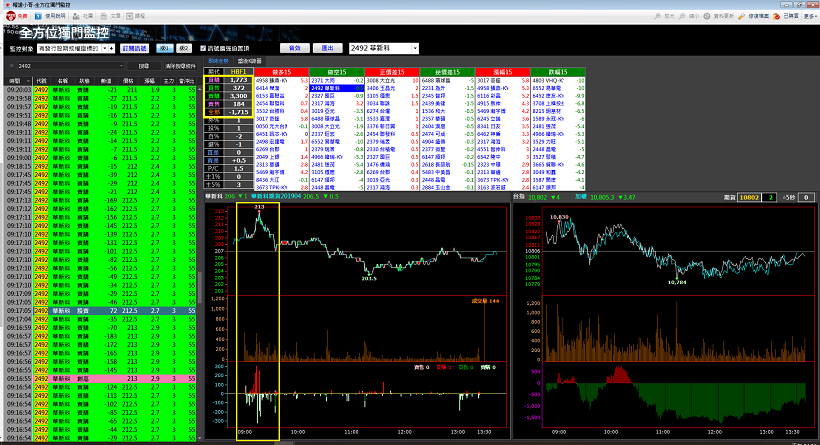Select 2371 大同 in 做空15 list

[337, 81]
